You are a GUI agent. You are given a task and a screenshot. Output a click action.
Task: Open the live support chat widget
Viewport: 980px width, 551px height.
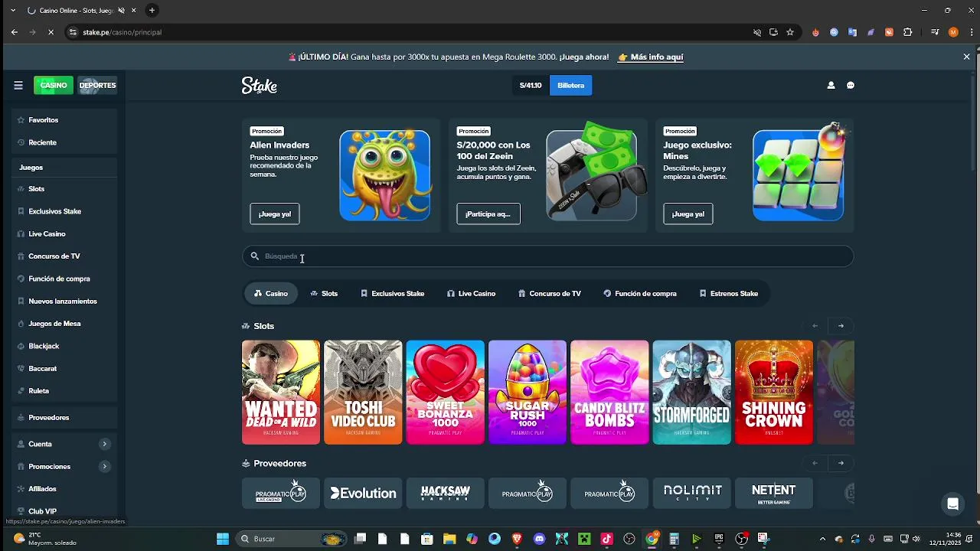(953, 504)
